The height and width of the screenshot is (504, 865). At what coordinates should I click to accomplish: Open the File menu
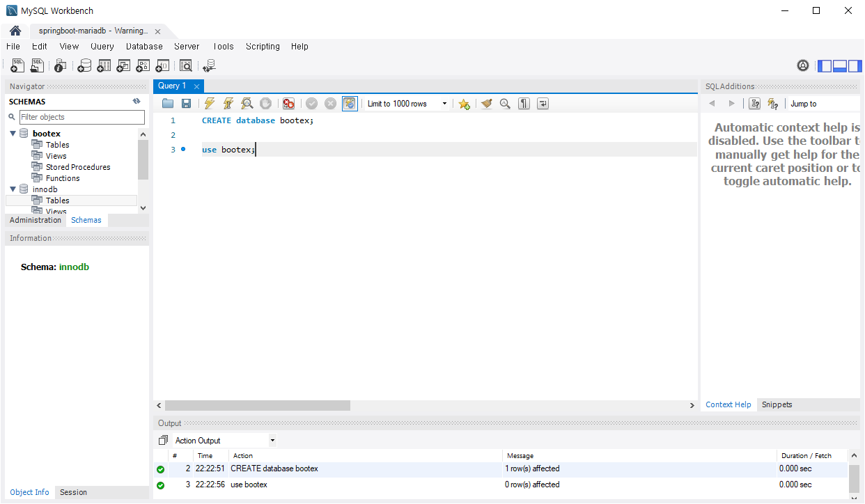point(13,47)
